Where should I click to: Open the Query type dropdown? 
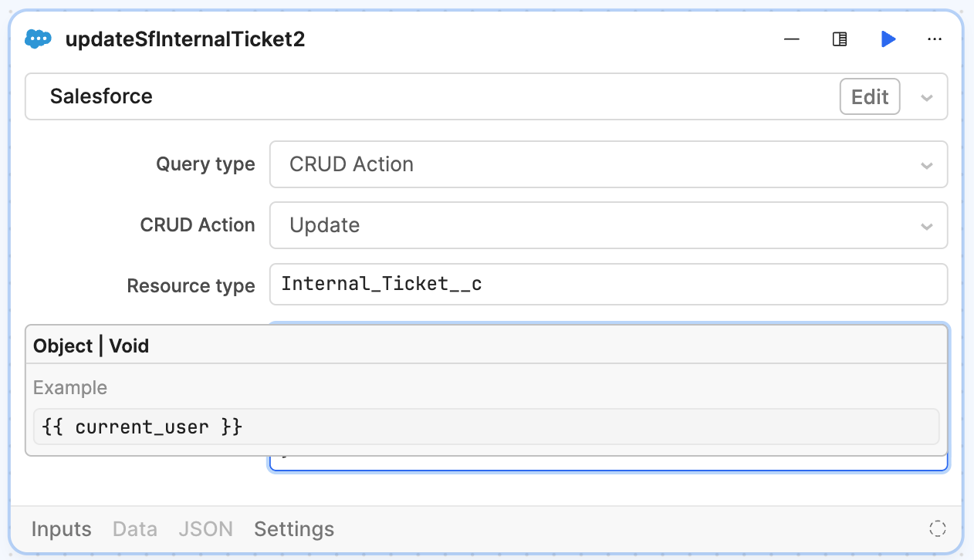coord(607,164)
